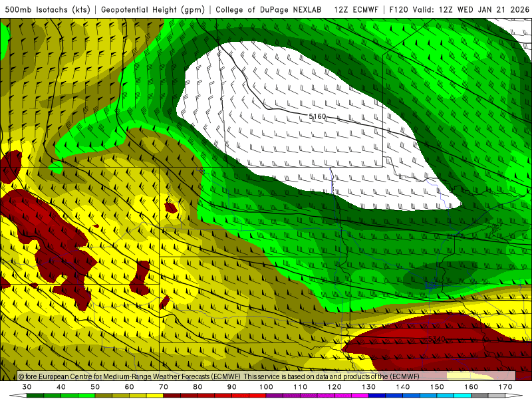532x399 pixels.
Task: Click the 140 label on the color bar
Action: (403, 387)
